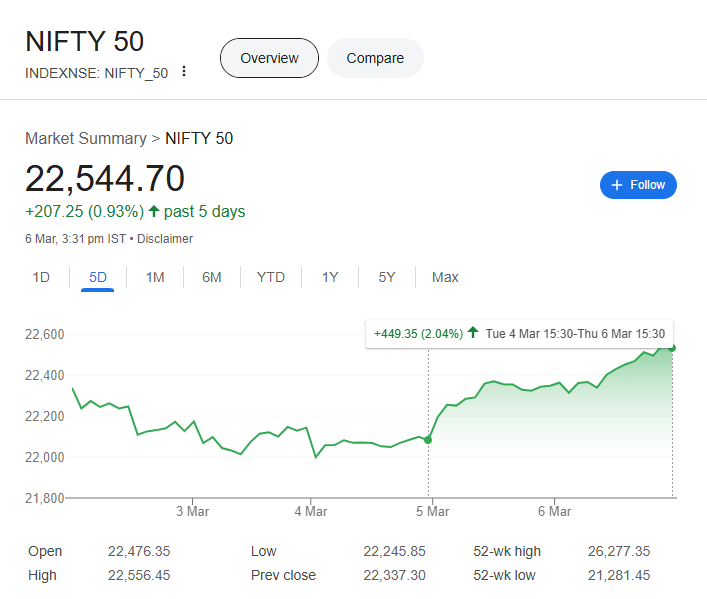Viewport: 707px width, 599px height.
Task: Open the Disclaimer link
Action: (165, 239)
